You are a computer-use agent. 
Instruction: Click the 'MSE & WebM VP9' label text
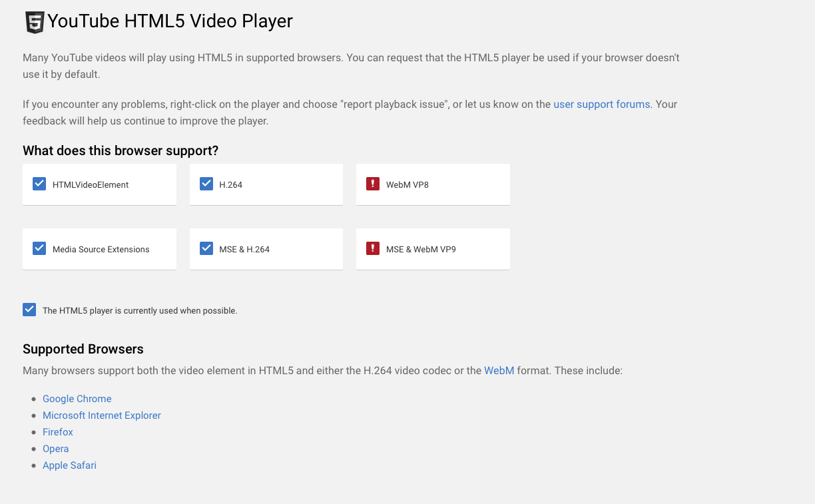coord(421,250)
